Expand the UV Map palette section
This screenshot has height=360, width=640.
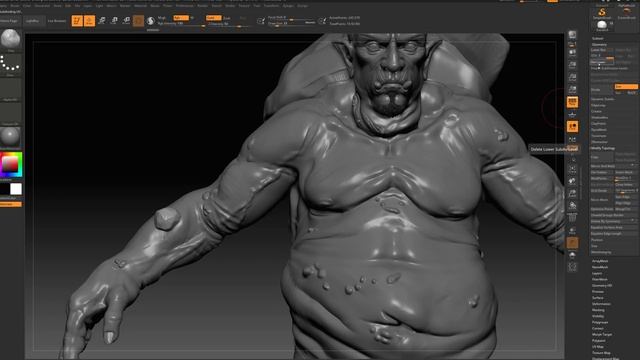click(x=598, y=347)
